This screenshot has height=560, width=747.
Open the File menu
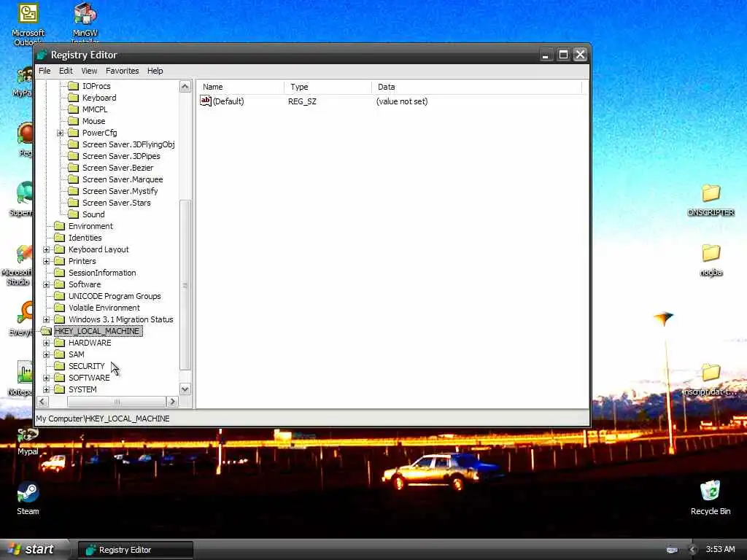coord(44,71)
